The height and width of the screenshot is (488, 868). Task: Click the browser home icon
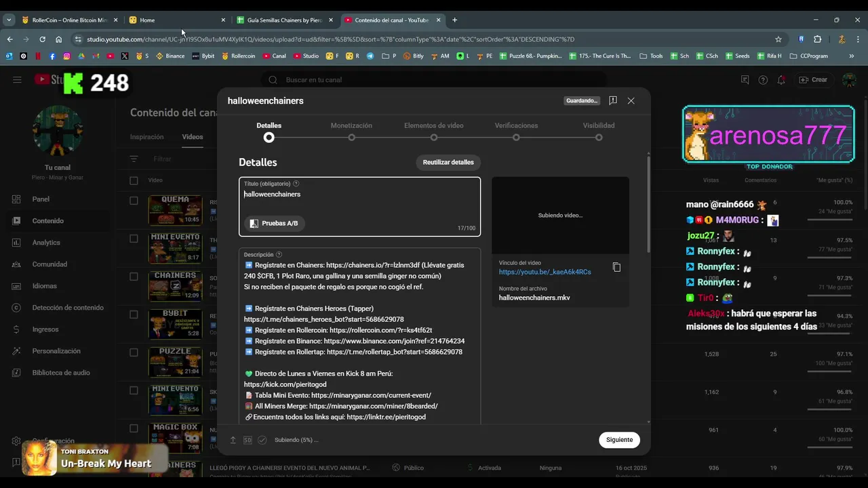pos(59,39)
